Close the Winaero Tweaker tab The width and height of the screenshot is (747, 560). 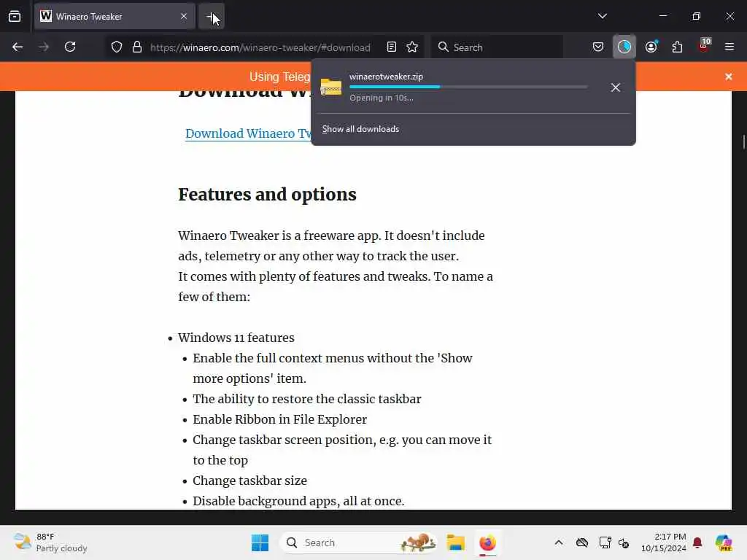click(x=184, y=16)
